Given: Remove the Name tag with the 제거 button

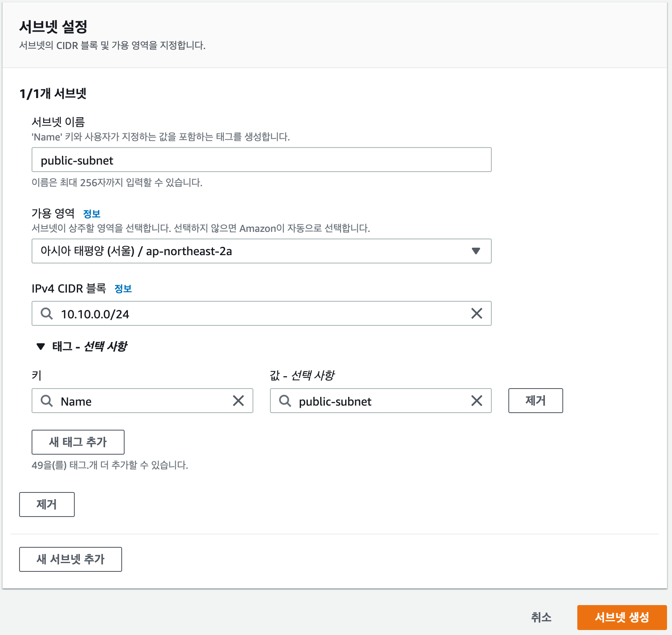Looking at the screenshot, I should [536, 401].
